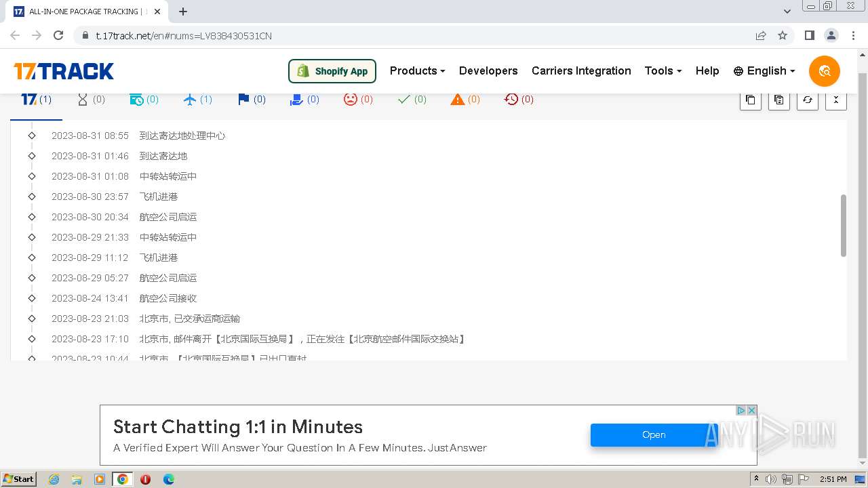Viewport: 868px width, 488px height.
Task: Click the results panel scrollbar thumb
Action: coord(844,226)
